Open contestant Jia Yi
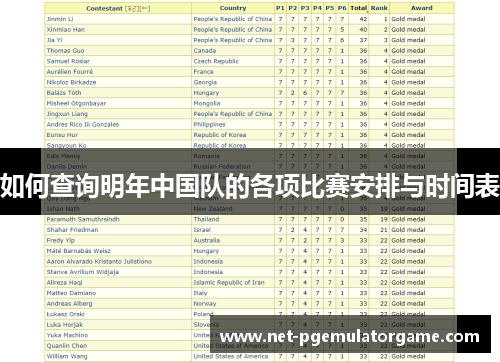This screenshot has width=500, height=362. pos(54,40)
